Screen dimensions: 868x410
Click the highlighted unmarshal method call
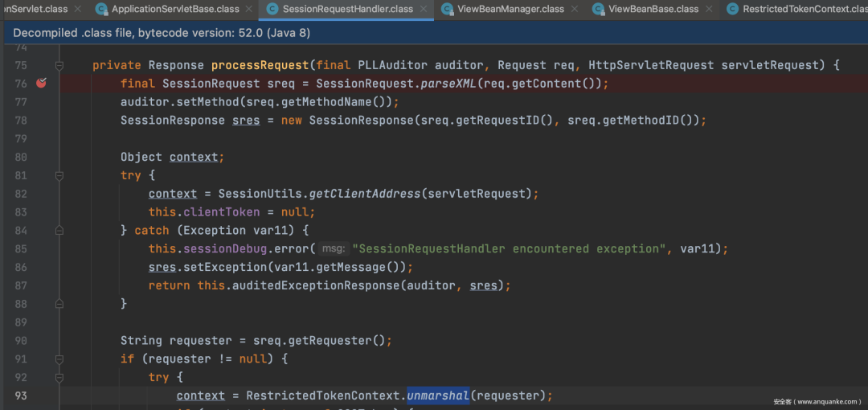(x=438, y=396)
